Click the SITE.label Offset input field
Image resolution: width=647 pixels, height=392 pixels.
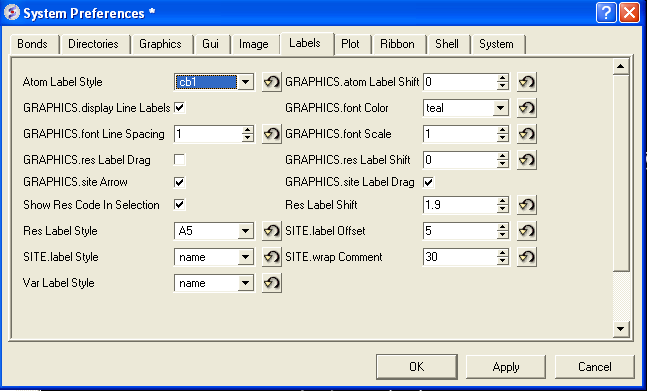click(x=460, y=231)
